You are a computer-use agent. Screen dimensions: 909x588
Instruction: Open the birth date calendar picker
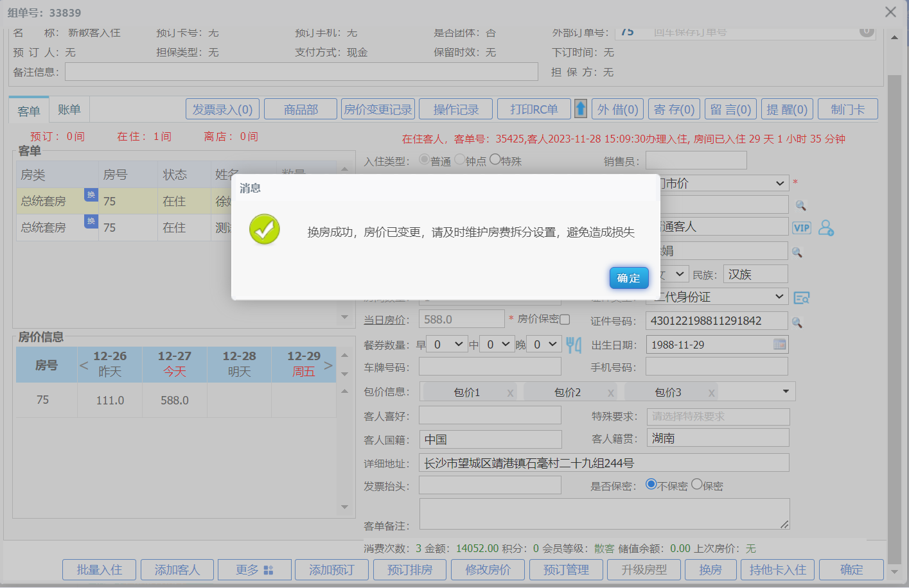pyautogui.click(x=780, y=345)
